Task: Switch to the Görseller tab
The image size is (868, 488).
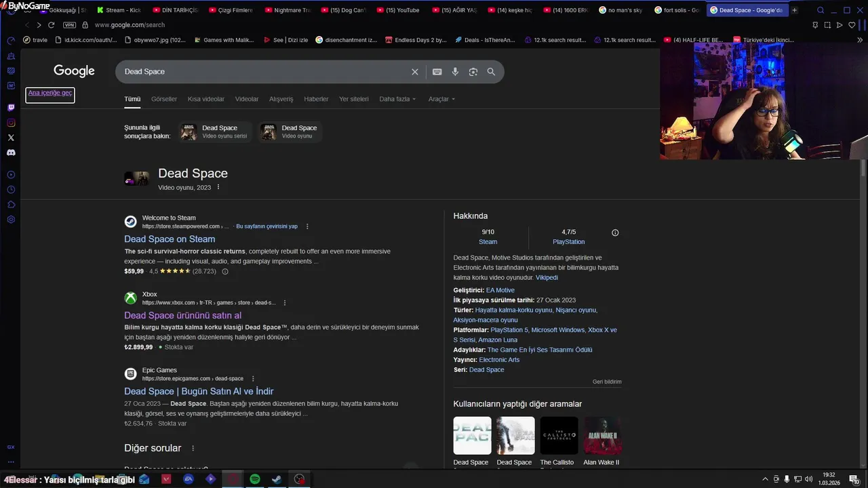Action: [164, 99]
